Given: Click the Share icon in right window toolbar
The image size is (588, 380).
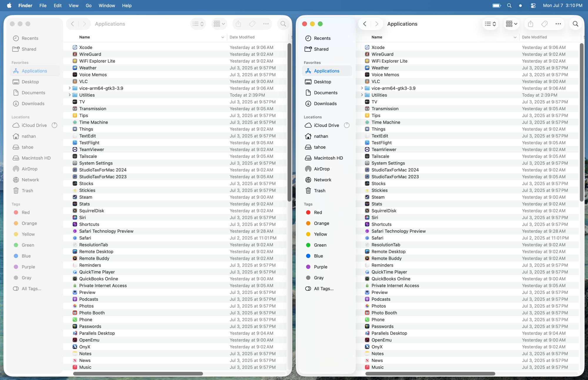Looking at the screenshot, I should click(530, 24).
